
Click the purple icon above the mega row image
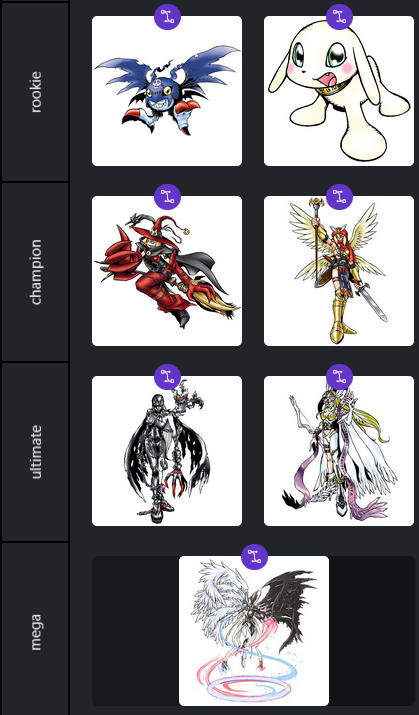click(x=254, y=557)
